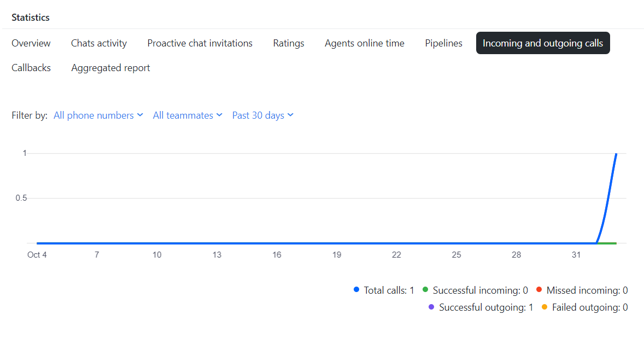
Task: Go to the Ratings tab
Action: coord(289,43)
